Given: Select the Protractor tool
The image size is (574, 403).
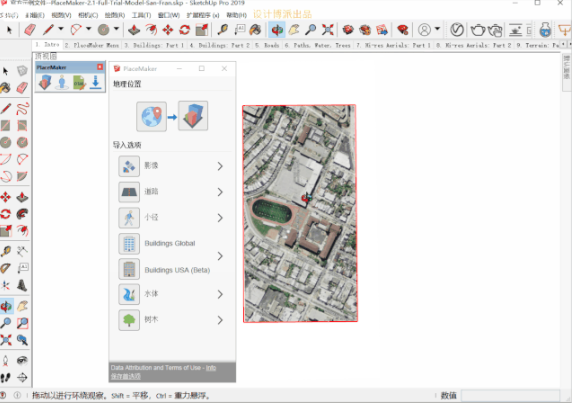Looking at the screenshot, I should coord(5,268).
